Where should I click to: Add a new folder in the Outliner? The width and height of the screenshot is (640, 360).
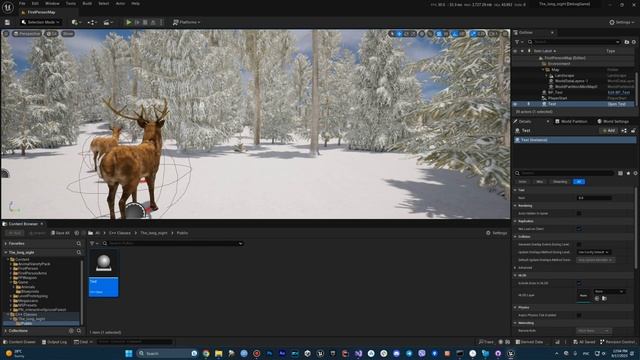627,42
